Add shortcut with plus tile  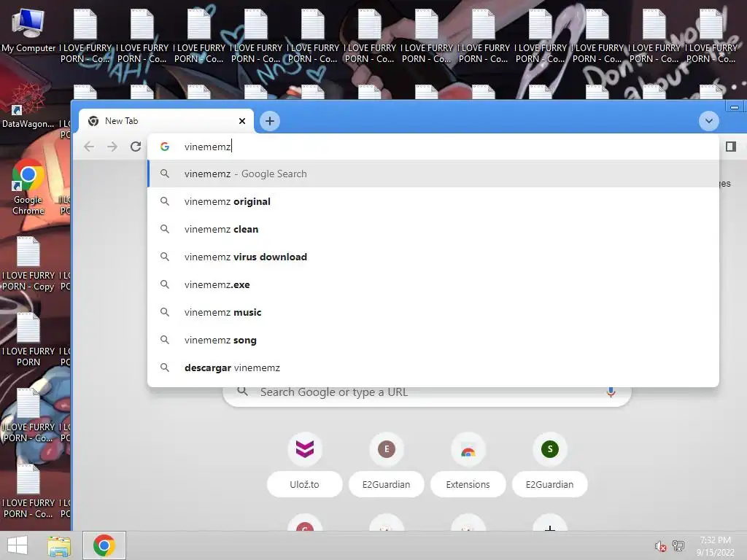tap(550, 524)
